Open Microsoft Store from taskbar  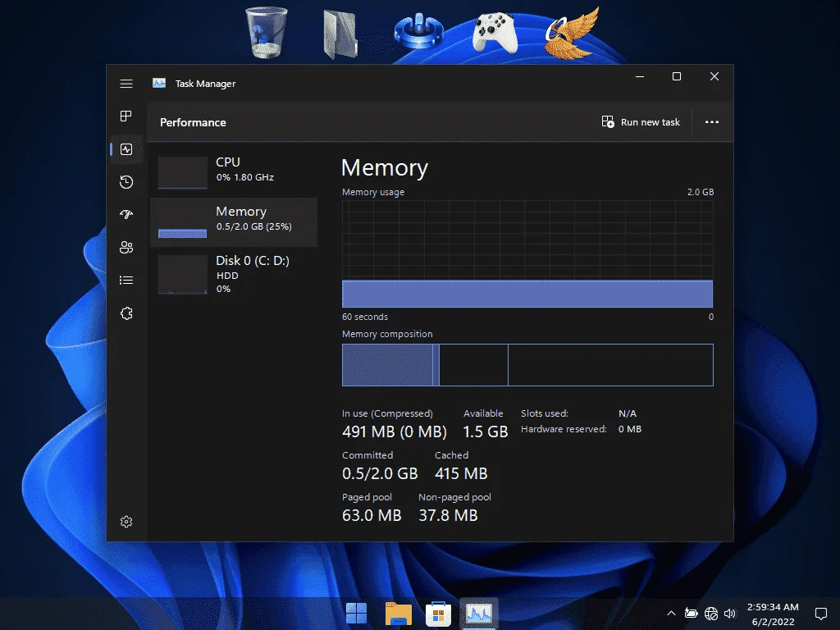pos(438,614)
